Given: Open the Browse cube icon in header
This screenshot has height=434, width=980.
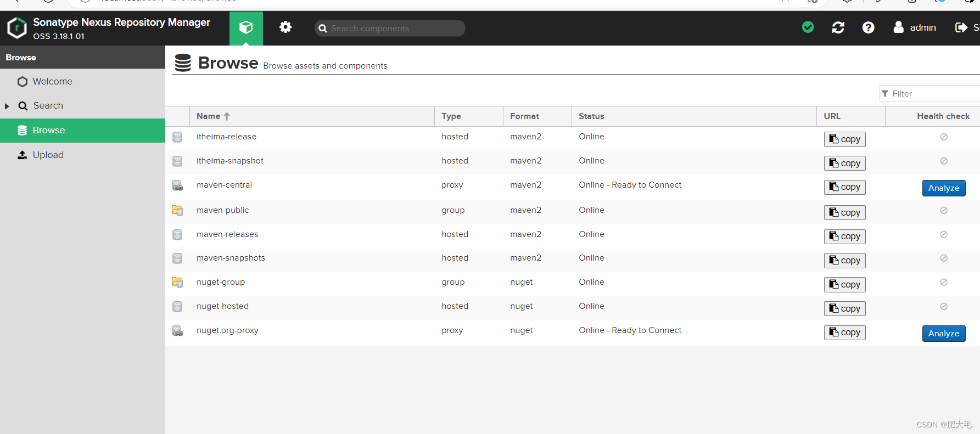Looking at the screenshot, I should (246, 27).
